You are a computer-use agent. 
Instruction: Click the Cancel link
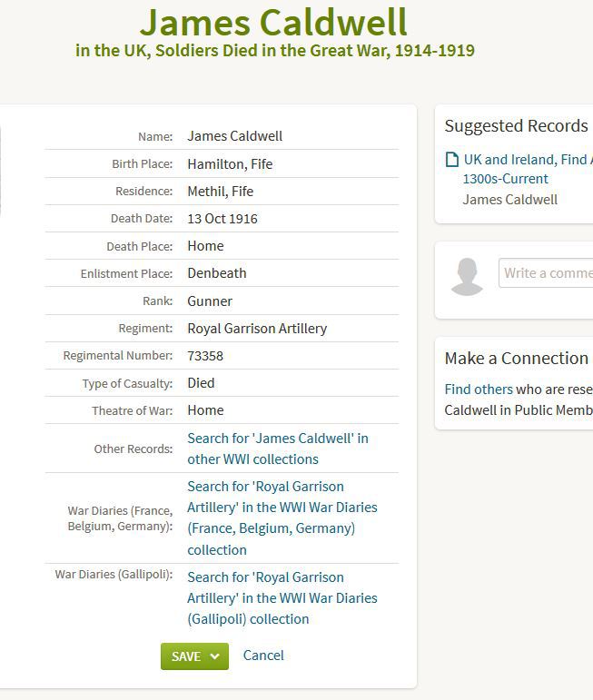[263, 656]
